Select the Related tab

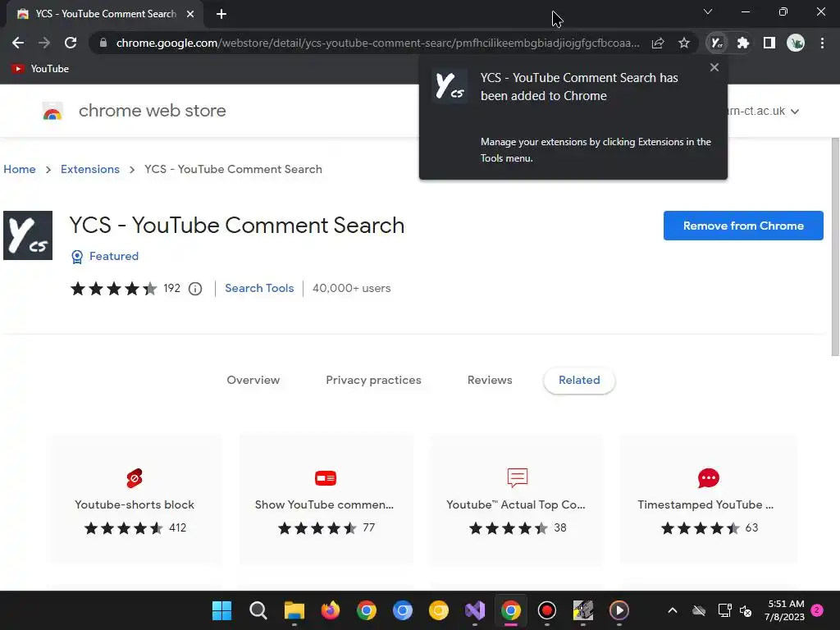tap(579, 381)
